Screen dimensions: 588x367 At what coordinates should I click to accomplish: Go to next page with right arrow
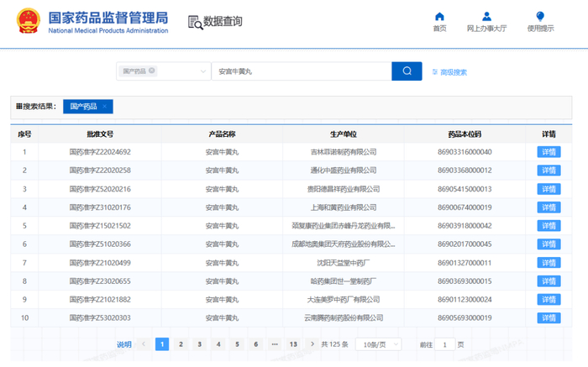click(x=312, y=344)
